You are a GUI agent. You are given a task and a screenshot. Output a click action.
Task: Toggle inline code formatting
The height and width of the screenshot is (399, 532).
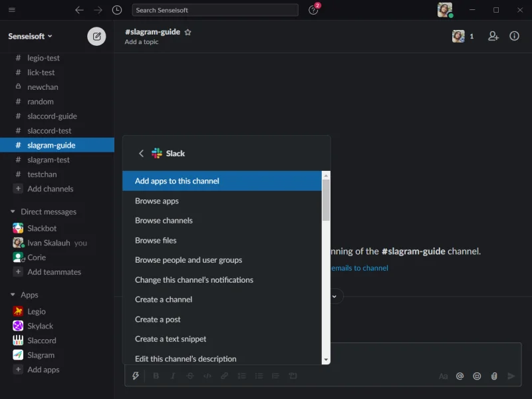(x=207, y=376)
